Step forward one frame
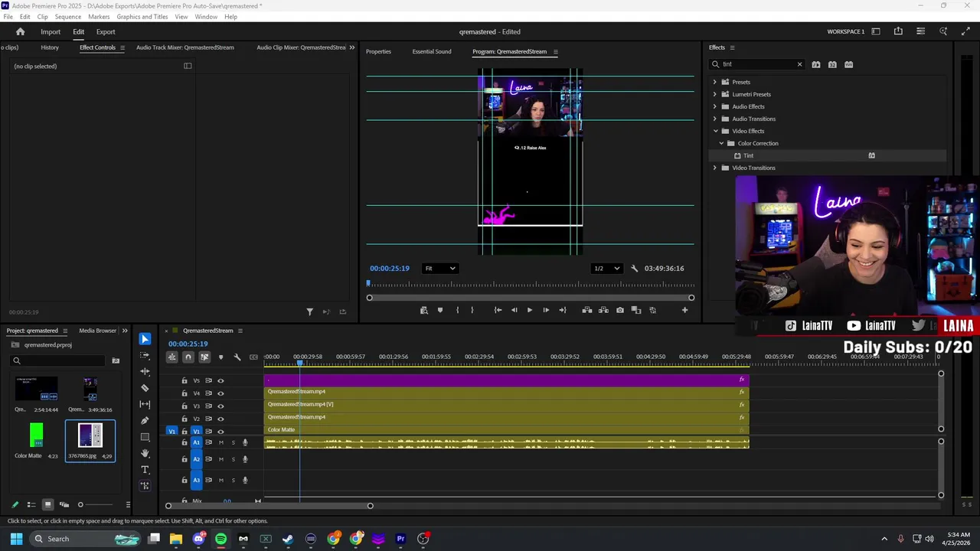The image size is (980, 551). click(x=546, y=310)
